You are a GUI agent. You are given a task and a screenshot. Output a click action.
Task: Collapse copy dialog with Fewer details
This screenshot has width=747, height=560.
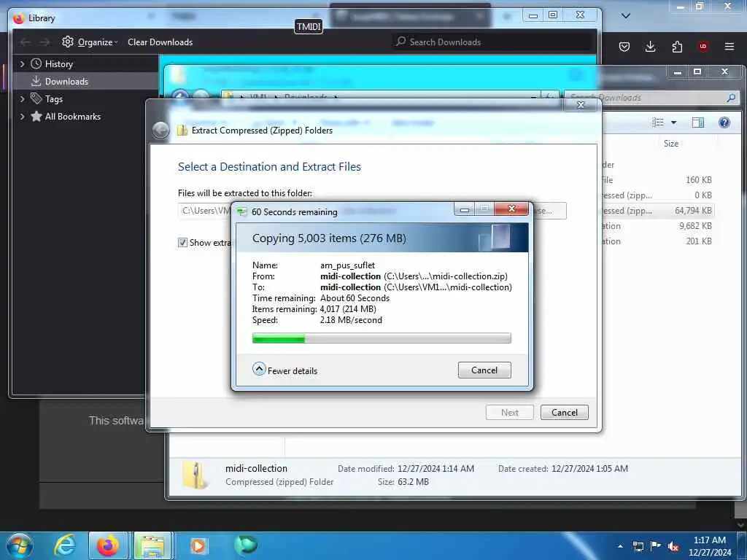[x=285, y=370]
